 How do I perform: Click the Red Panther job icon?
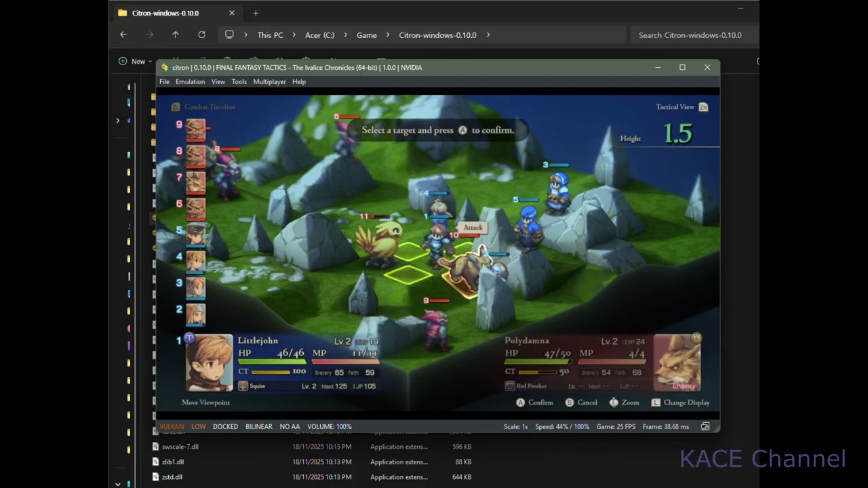click(x=511, y=386)
